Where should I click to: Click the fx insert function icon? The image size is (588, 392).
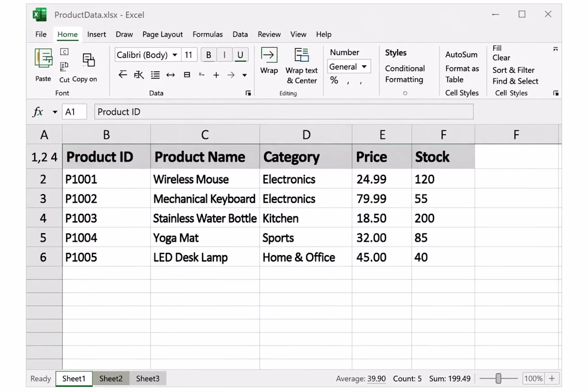point(38,112)
